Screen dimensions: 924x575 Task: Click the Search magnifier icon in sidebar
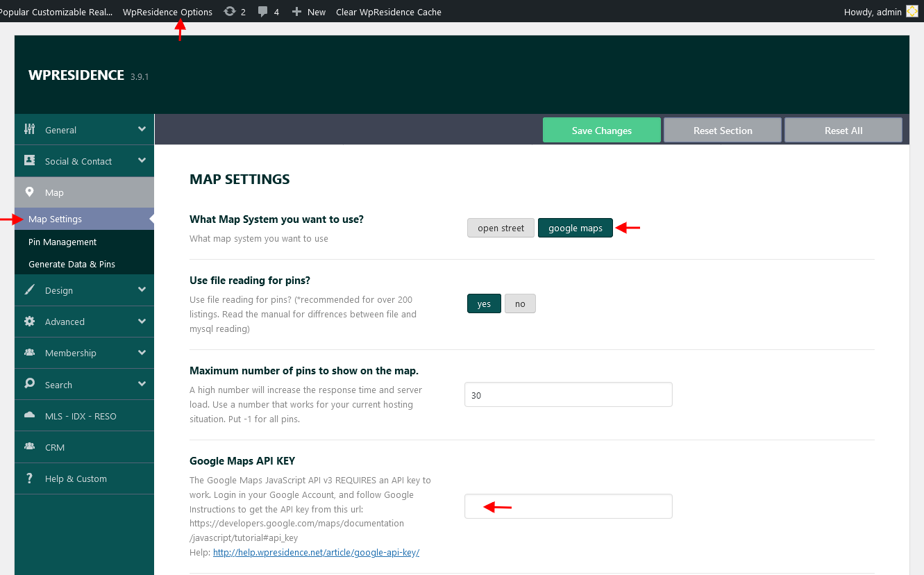(29, 384)
